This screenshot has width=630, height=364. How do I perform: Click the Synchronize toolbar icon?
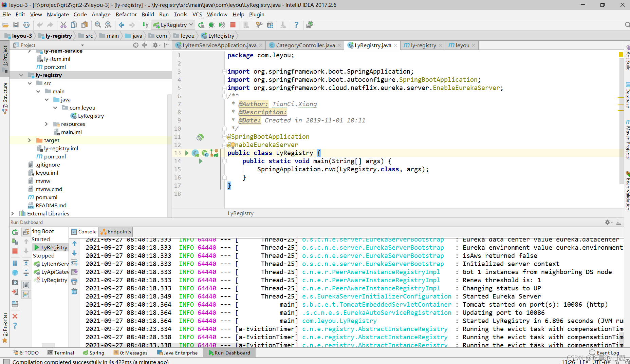(x=26, y=25)
